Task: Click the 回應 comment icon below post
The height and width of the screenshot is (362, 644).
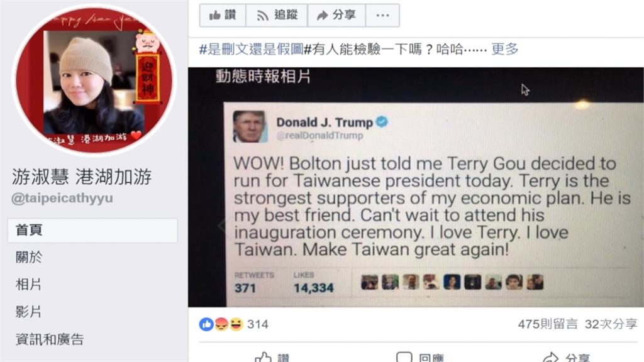Action: click(419, 357)
